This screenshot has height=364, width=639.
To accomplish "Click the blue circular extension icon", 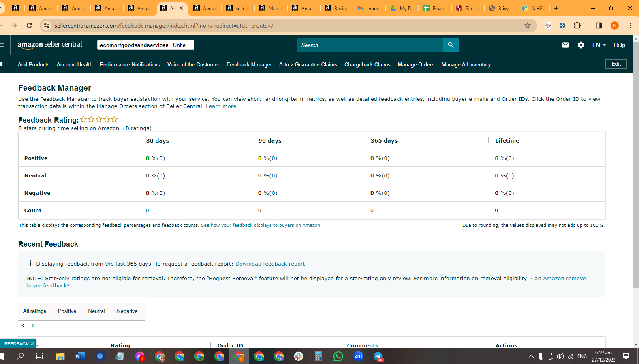I will click(562, 26).
